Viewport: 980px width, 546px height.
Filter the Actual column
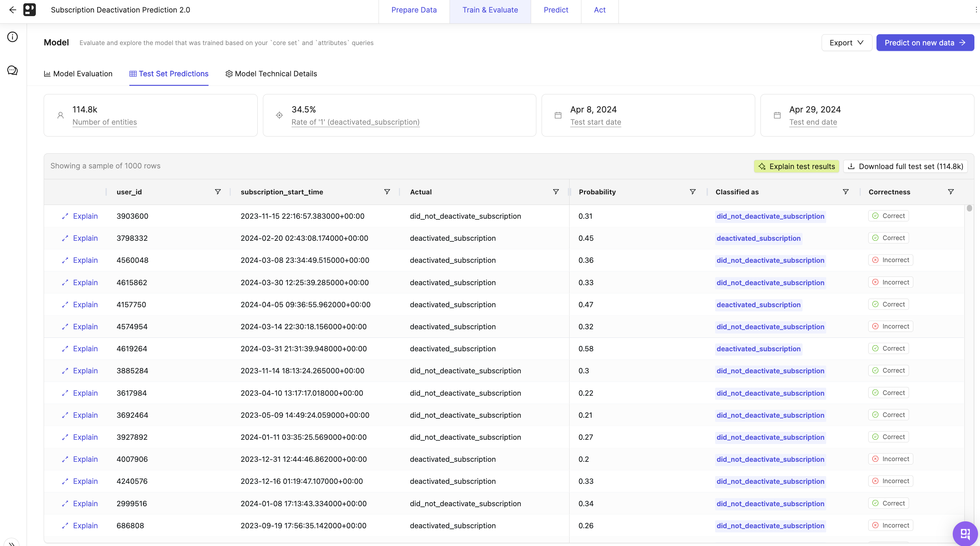pyautogui.click(x=555, y=192)
